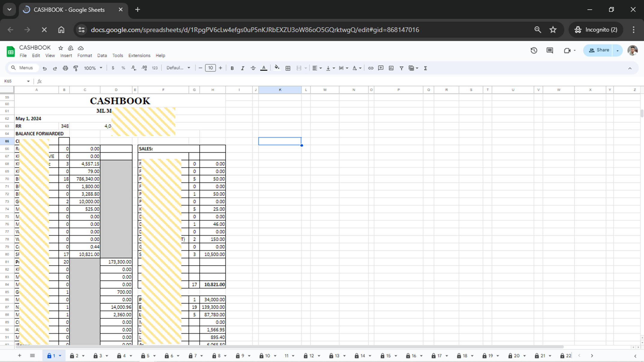Screen dimensions: 644x362
Task: Click the Share button
Action: [x=599, y=50]
